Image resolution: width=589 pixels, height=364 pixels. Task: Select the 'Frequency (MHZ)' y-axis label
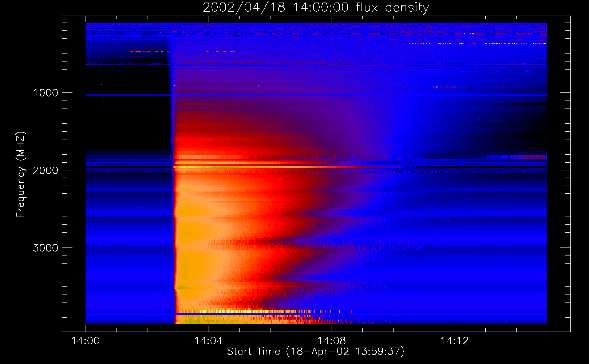pyautogui.click(x=21, y=175)
